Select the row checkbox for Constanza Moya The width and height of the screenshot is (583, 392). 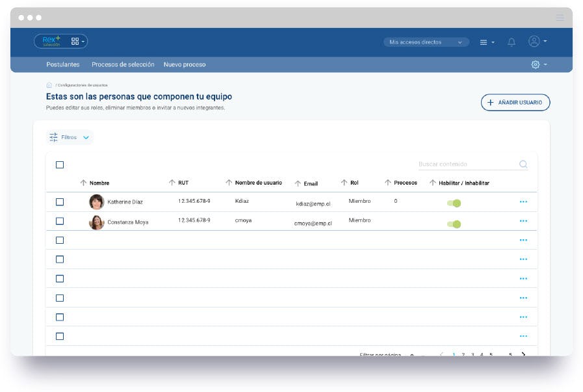pos(60,221)
